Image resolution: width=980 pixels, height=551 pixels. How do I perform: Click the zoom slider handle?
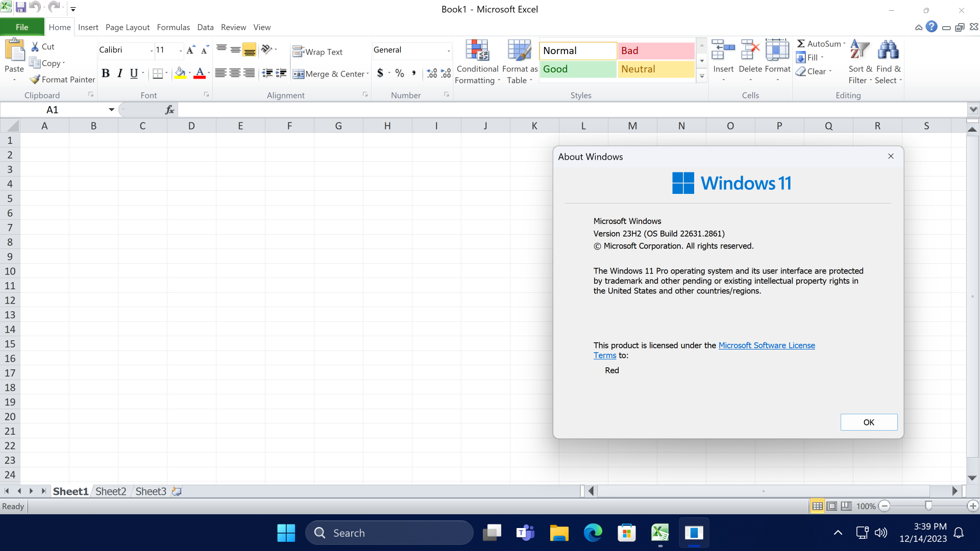point(928,506)
